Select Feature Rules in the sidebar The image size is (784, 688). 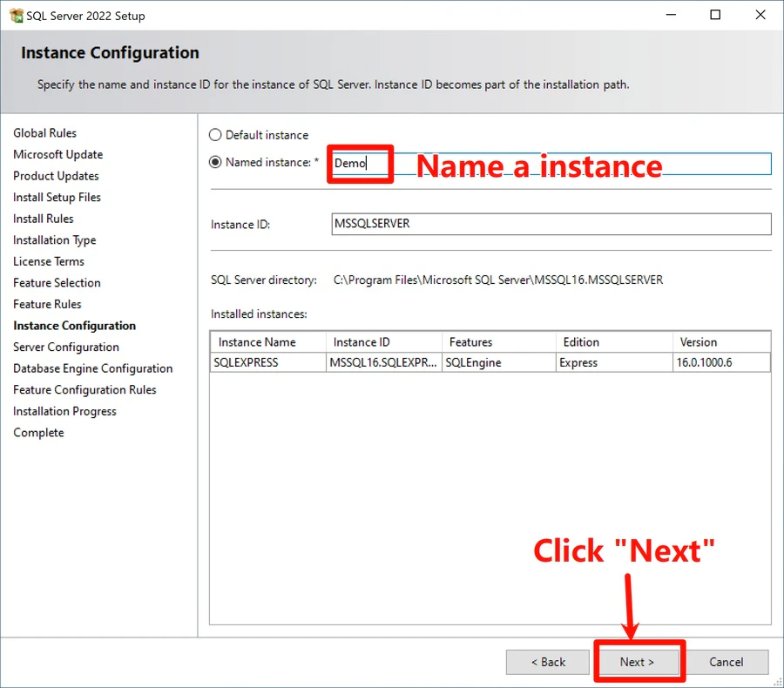pyautogui.click(x=48, y=305)
